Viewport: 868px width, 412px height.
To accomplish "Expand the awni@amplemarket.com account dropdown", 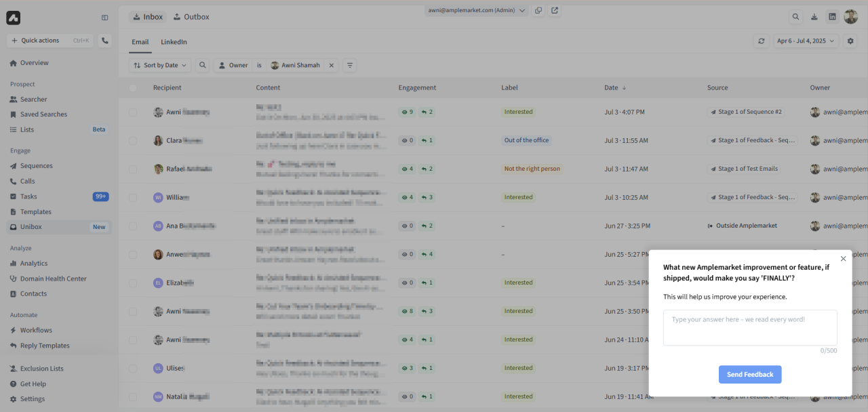I will [x=477, y=10].
